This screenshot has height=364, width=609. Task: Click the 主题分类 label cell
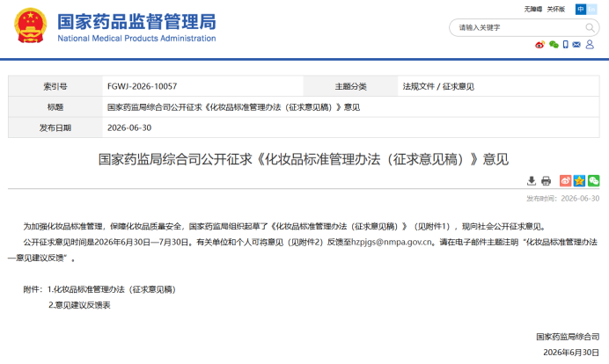tap(351, 86)
